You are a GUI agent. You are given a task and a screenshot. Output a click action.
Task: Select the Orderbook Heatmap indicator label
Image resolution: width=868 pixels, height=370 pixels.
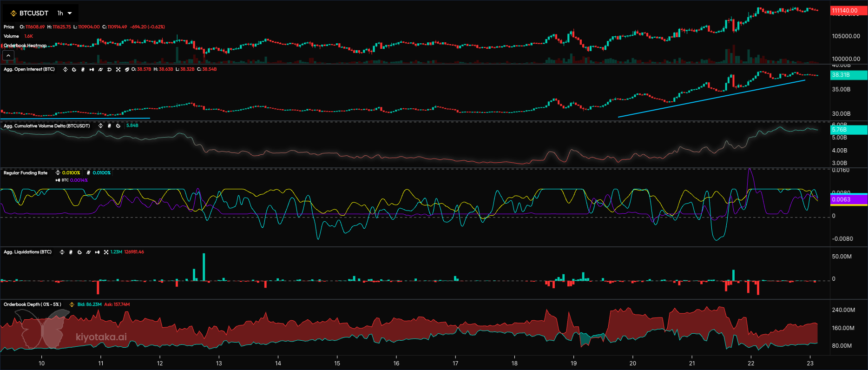tap(25, 46)
